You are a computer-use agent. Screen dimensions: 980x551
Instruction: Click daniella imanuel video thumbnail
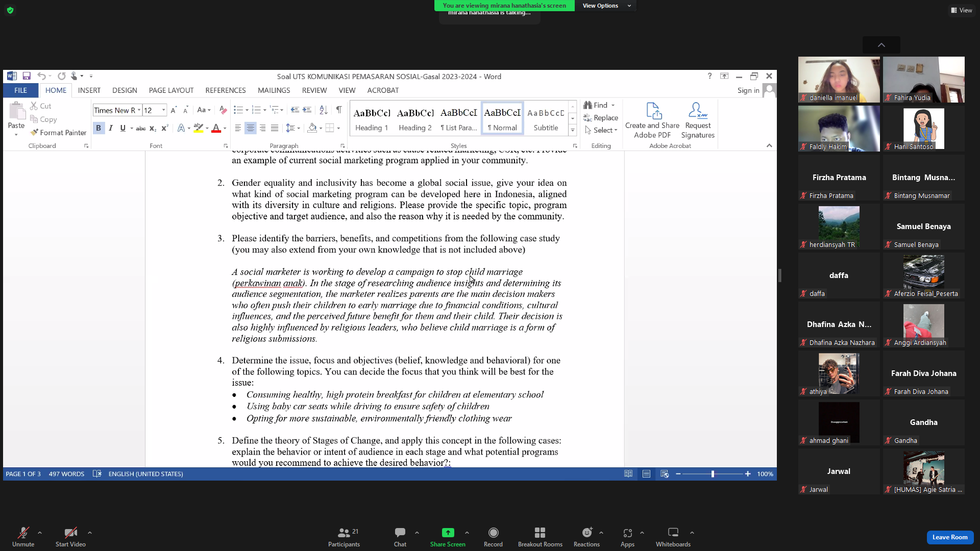coord(839,80)
